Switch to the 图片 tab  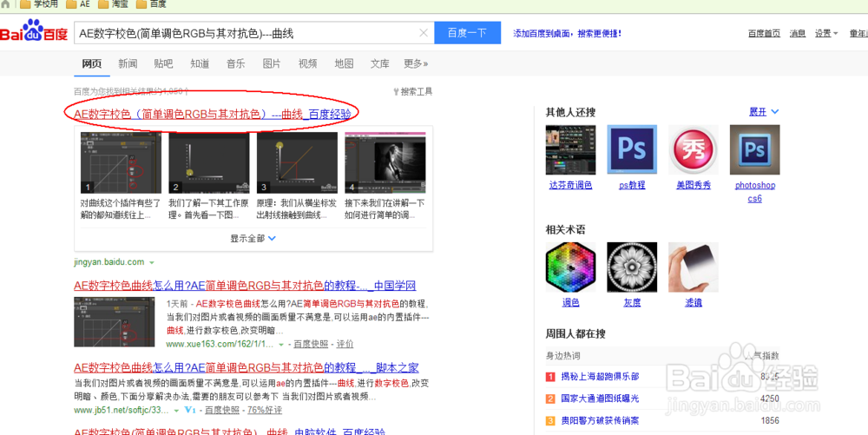click(x=271, y=63)
